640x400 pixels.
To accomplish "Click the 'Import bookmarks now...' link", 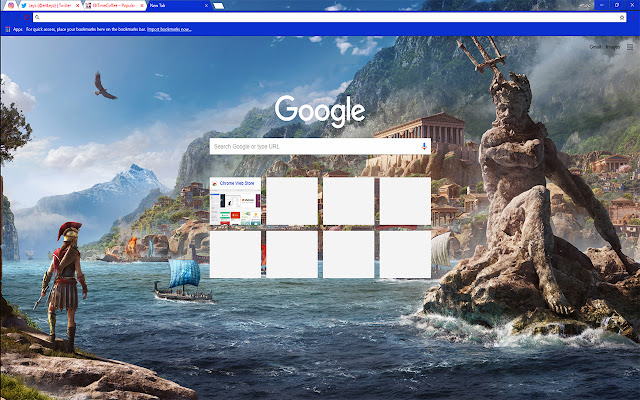I will [169, 29].
